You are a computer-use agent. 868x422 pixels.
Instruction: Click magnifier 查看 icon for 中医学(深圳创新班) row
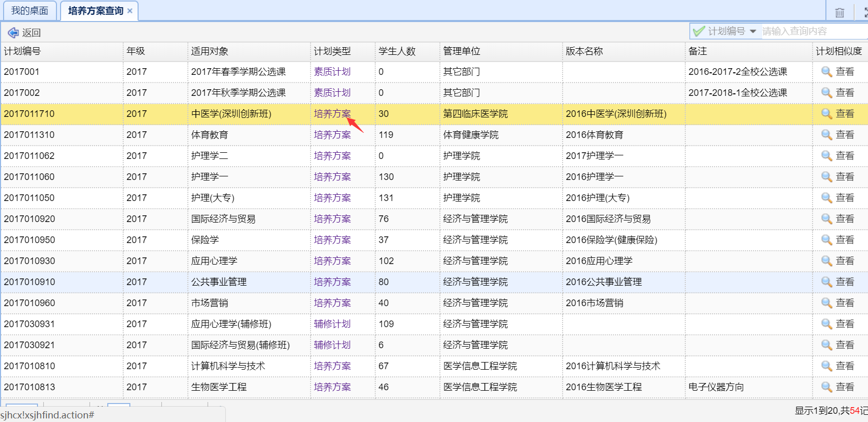[x=826, y=114]
